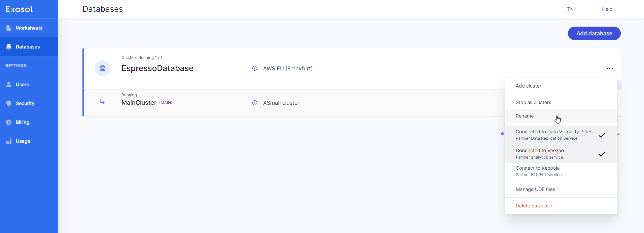Select Rename from the context menu
This screenshot has width=644, height=233.
tap(525, 116)
